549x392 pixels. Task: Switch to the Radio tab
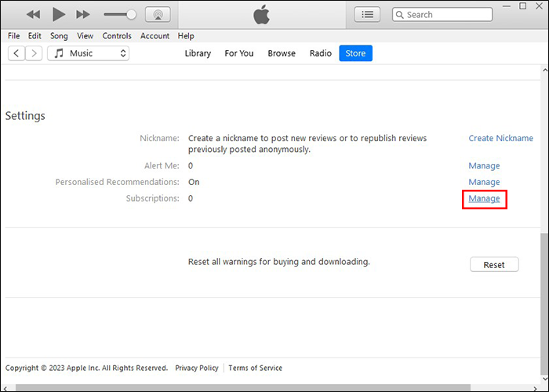click(320, 53)
